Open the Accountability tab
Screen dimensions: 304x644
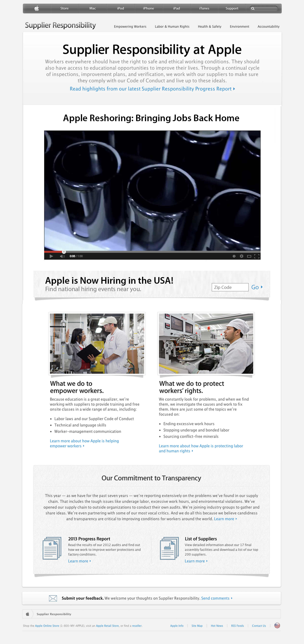pyautogui.click(x=269, y=26)
